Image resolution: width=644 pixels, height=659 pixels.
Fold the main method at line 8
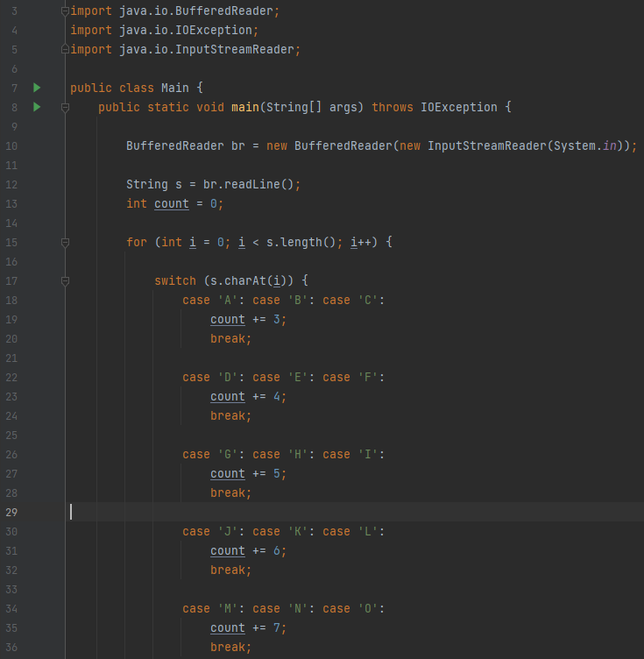(x=65, y=108)
